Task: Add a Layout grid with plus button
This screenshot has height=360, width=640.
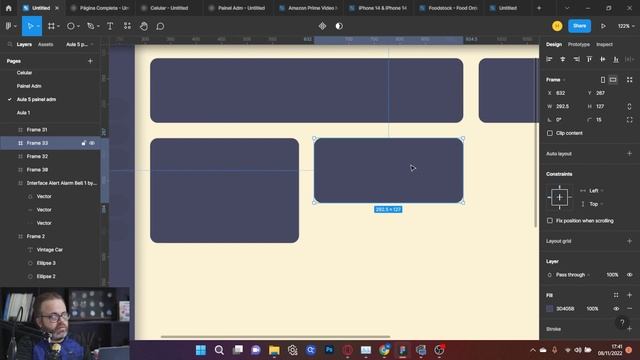Action: [629, 241]
